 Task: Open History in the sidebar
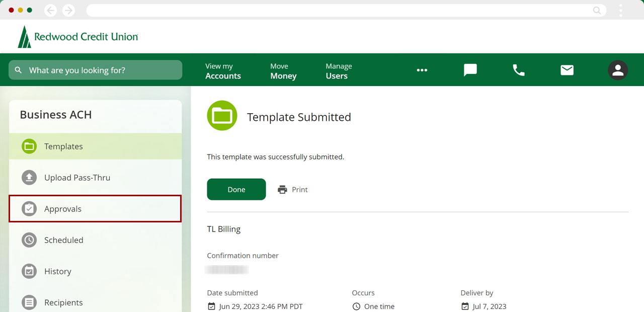[x=95, y=271]
